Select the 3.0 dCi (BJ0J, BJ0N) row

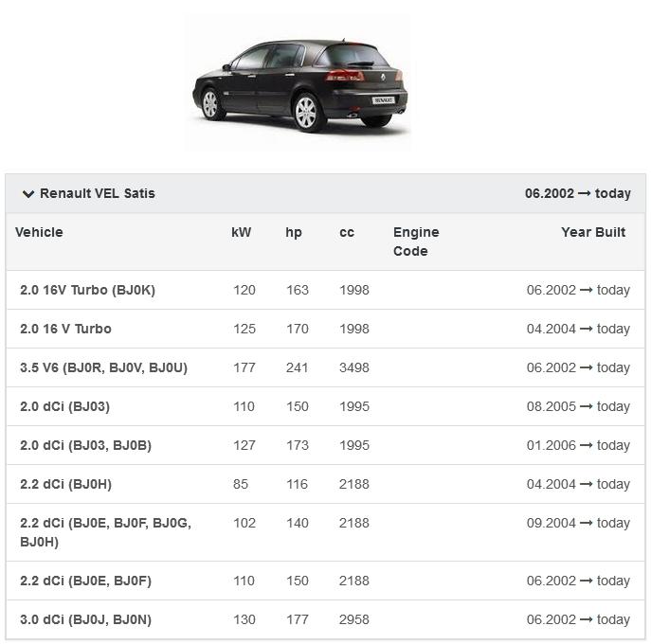click(85, 619)
